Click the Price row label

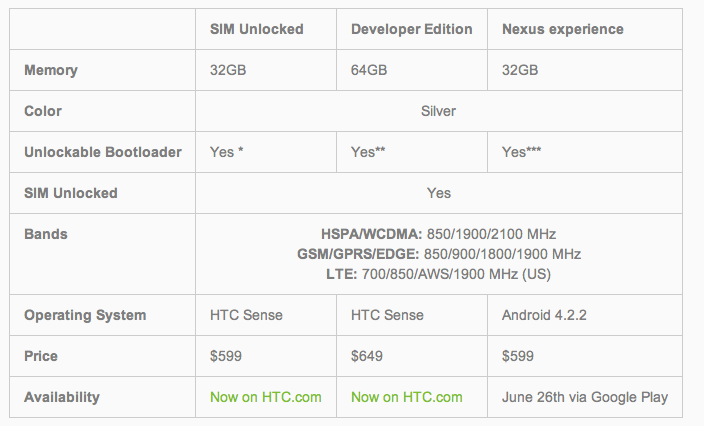tap(41, 356)
